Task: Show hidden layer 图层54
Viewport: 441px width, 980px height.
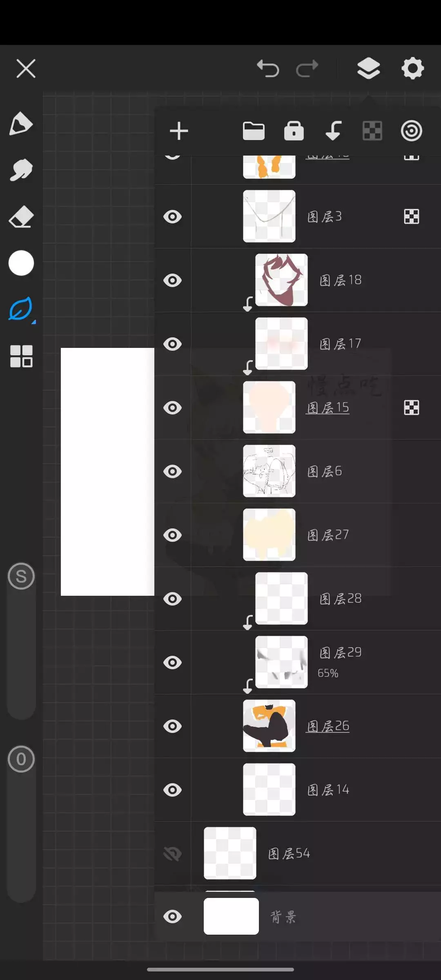Action: pos(172,854)
